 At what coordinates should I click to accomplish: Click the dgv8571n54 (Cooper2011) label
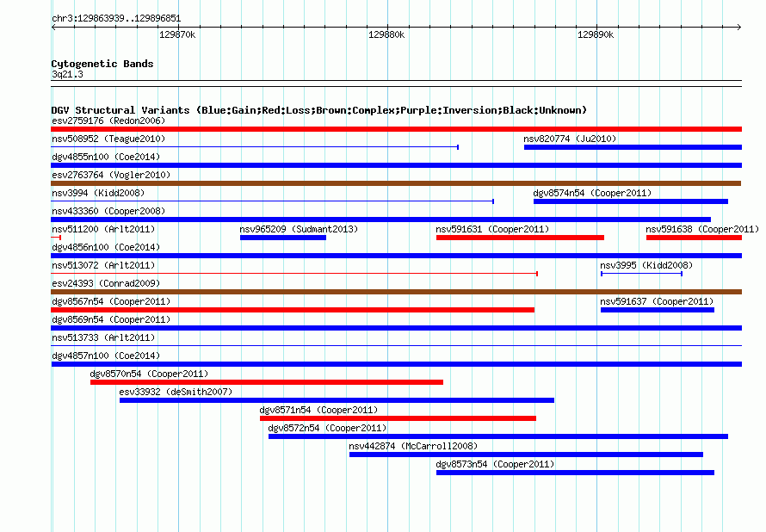[x=318, y=410]
